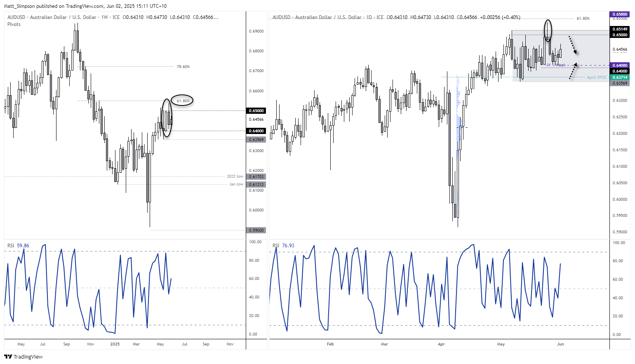The height and width of the screenshot is (364, 635).
Task: Toggle the 0.65000 price level flag
Action: (257, 110)
